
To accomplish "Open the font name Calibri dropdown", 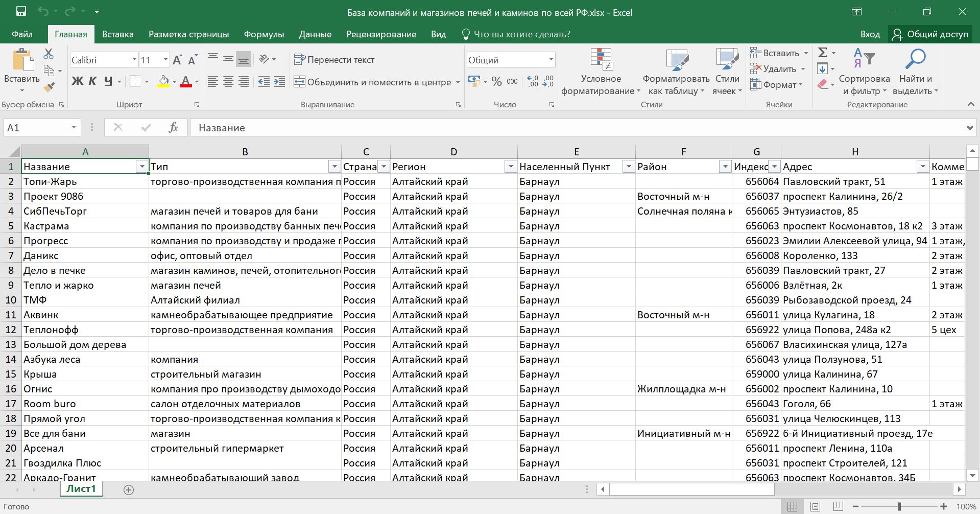I will pyautogui.click(x=134, y=60).
